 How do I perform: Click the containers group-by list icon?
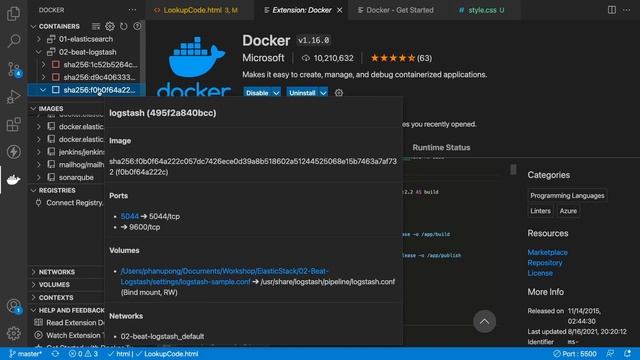point(96,26)
